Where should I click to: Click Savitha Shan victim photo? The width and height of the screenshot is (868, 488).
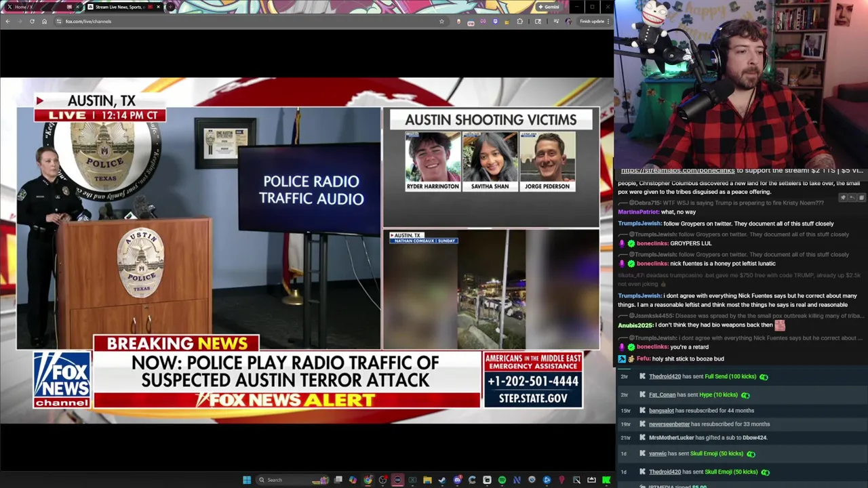click(490, 156)
